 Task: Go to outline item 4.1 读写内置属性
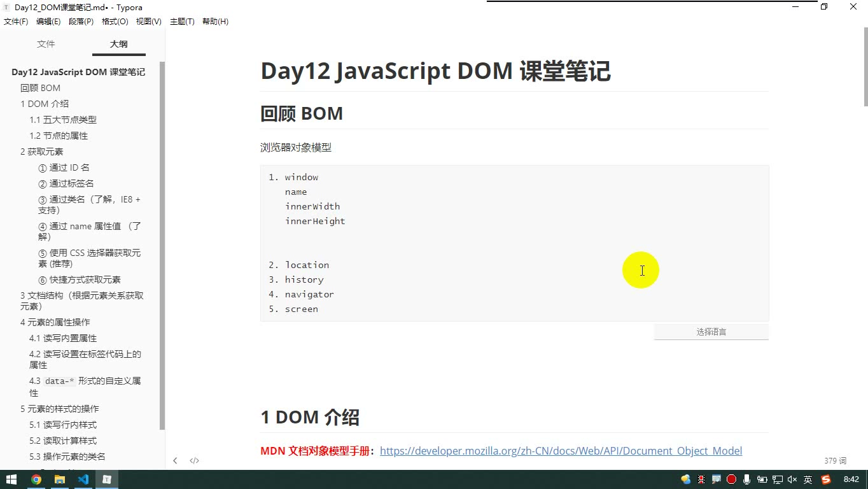[x=63, y=338]
